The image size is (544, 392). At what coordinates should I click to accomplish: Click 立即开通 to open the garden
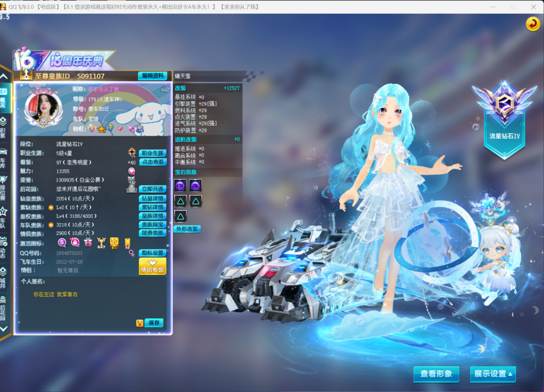coord(153,189)
